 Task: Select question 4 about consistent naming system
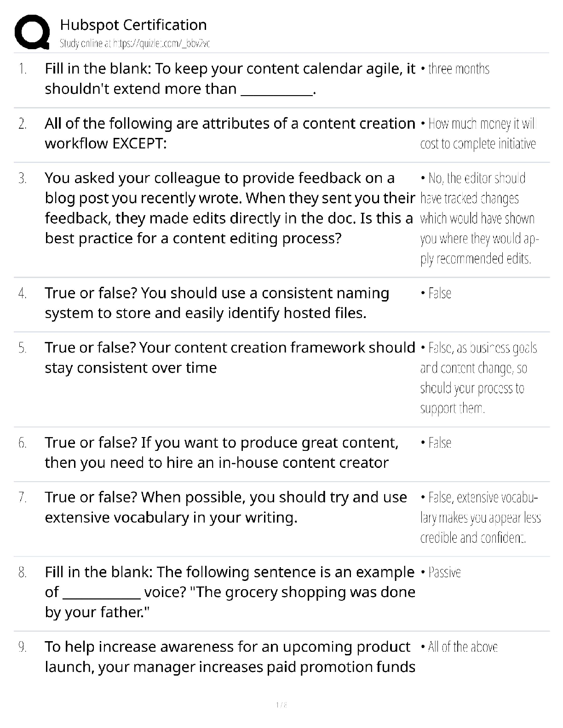tap(217, 303)
